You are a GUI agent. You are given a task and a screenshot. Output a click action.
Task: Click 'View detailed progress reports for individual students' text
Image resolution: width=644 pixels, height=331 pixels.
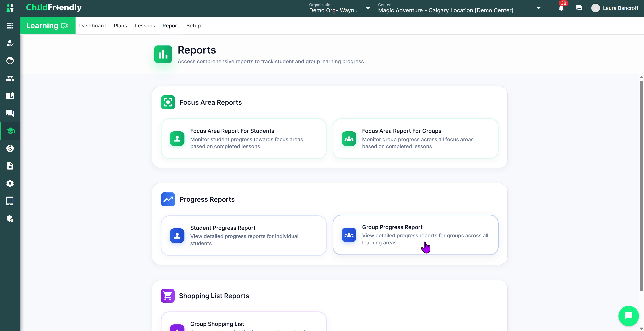pos(244,240)
